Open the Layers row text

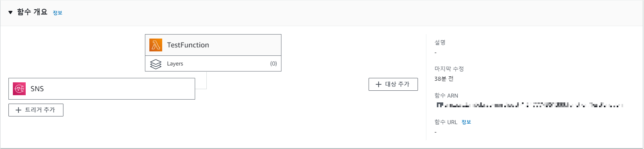[x=175, y=63]
